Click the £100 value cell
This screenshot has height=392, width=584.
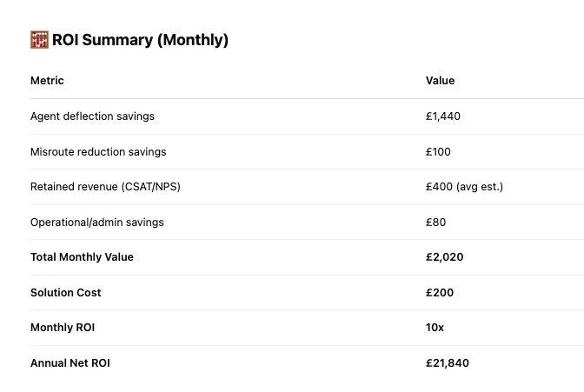[438, 152]
